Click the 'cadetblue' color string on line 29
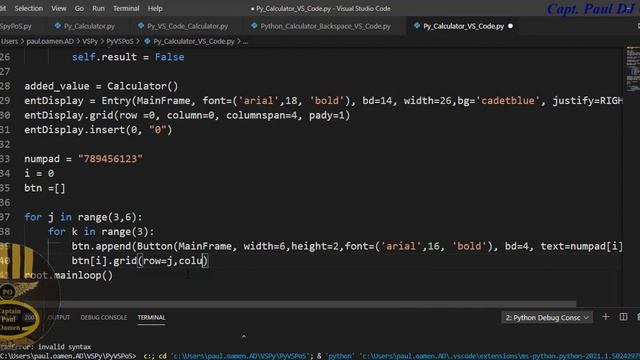The image size is (640, 360). tap(508, 101)
